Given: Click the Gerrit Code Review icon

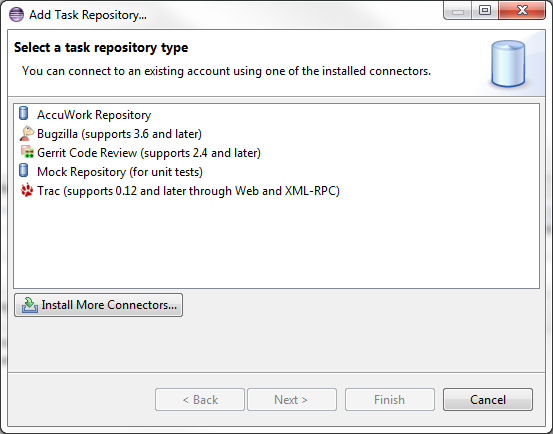Looking at the screenshot, I should [x=27, y=152].
